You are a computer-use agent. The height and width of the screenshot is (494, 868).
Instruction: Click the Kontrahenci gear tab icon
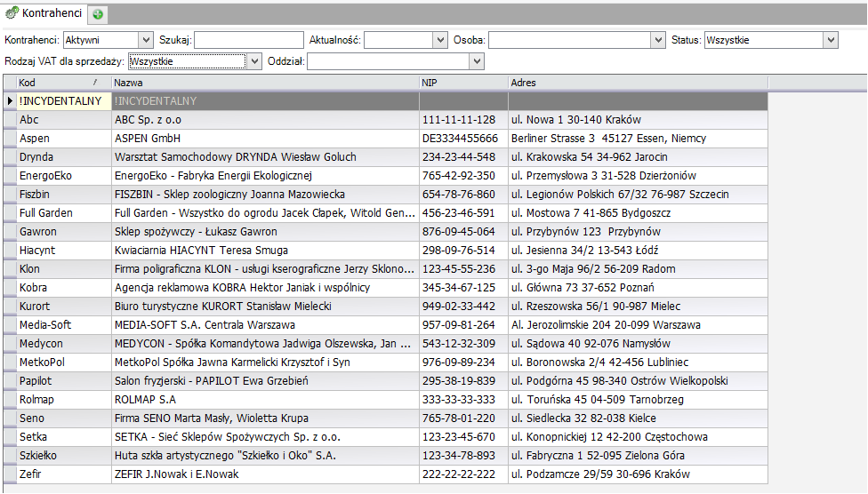tap(12, 12)
